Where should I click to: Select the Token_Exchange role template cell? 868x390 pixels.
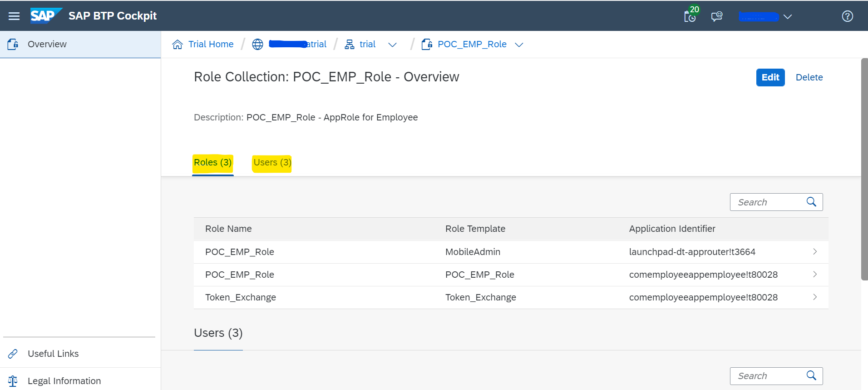481,297
